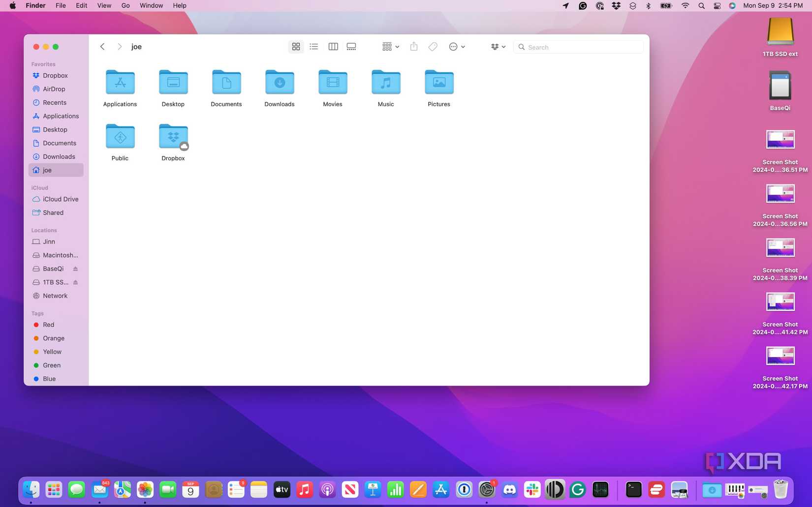The width and height of the screenshot is (812, 507).
Task: Select the Movies folder icon
Action: 333,82
